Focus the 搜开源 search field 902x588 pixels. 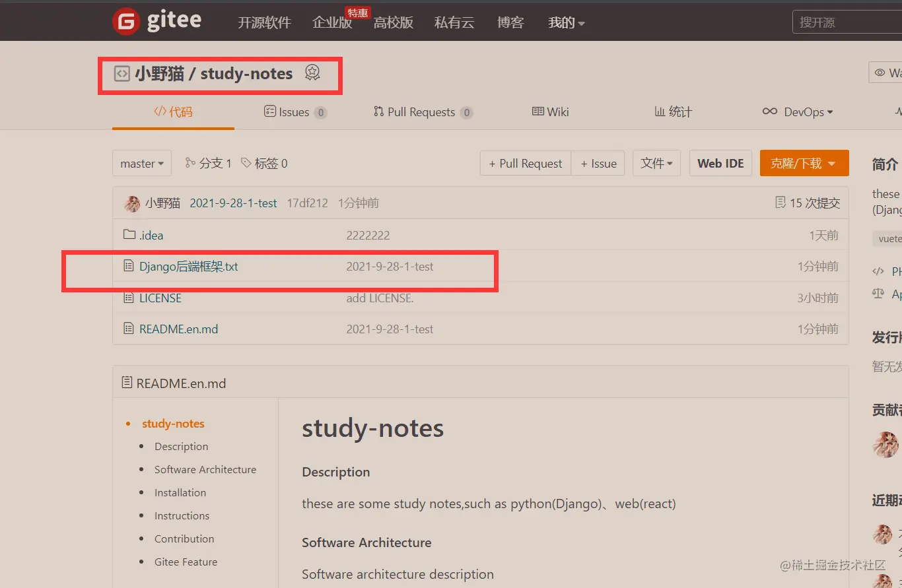tap(847, 22)
